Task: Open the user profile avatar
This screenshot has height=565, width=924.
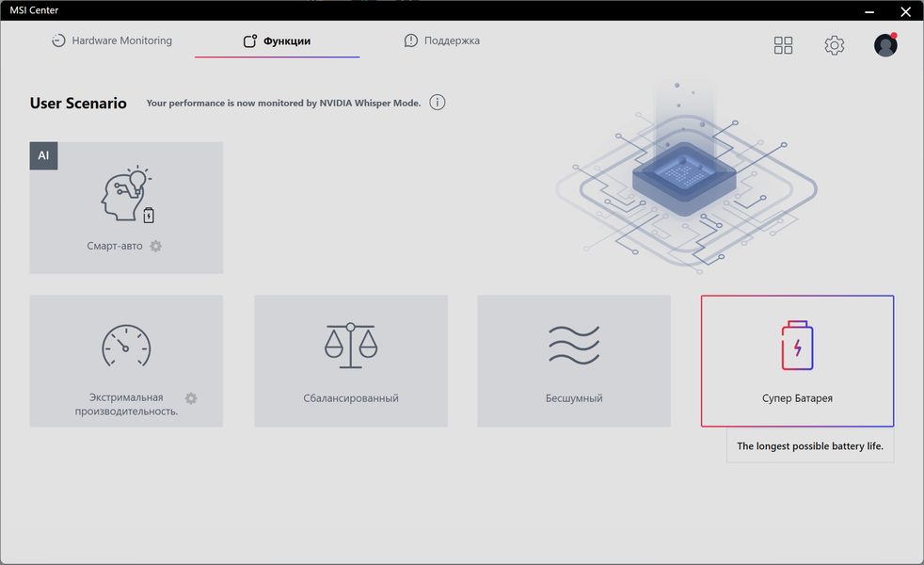Action: point(885,45)
